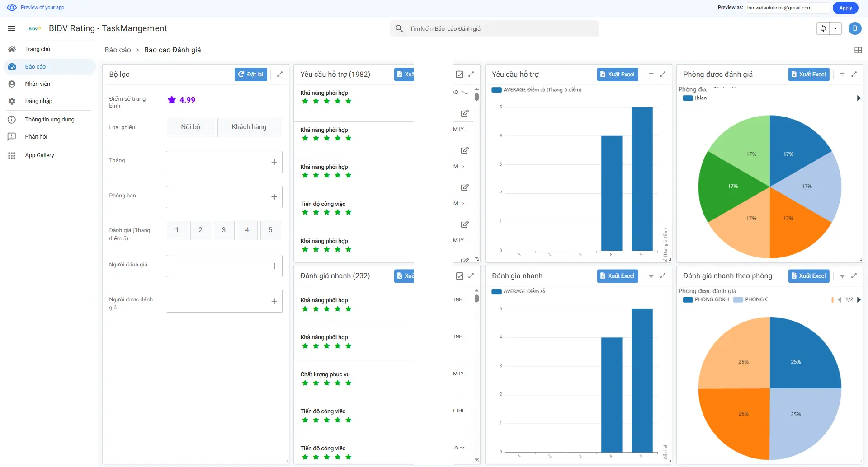The width and height of the screenshot is (868, 467).
Task: Open the user avatar B
Action: (x=854, y=28)
